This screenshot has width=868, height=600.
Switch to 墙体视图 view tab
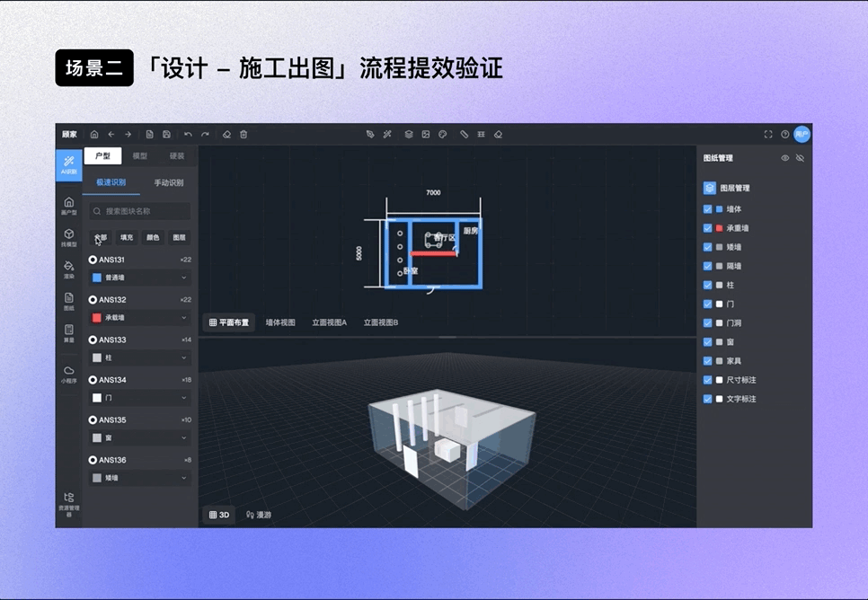point(280,322)
